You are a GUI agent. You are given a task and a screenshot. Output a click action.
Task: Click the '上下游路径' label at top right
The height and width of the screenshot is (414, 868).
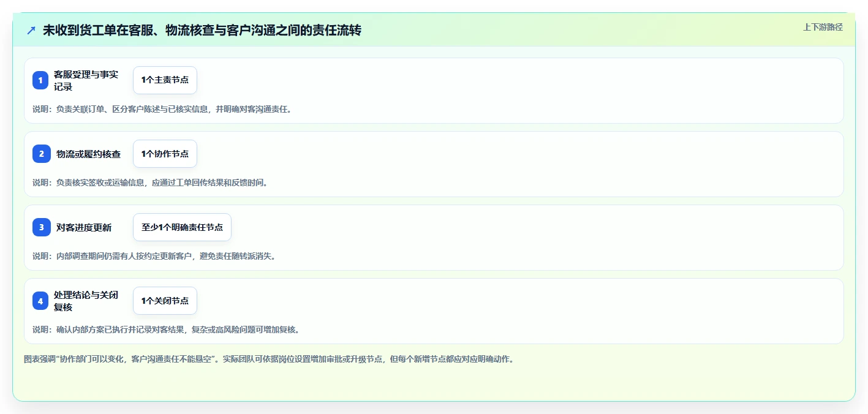coord(823,27)
